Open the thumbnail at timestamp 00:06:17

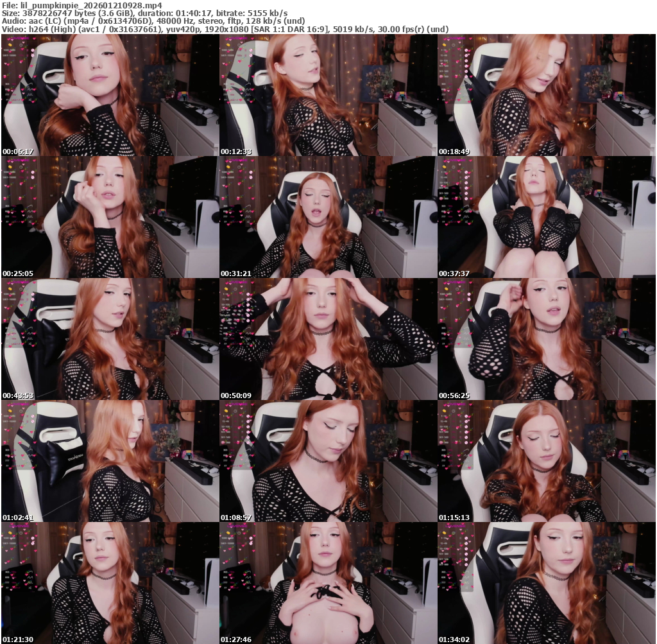click(x=110, y=95)
